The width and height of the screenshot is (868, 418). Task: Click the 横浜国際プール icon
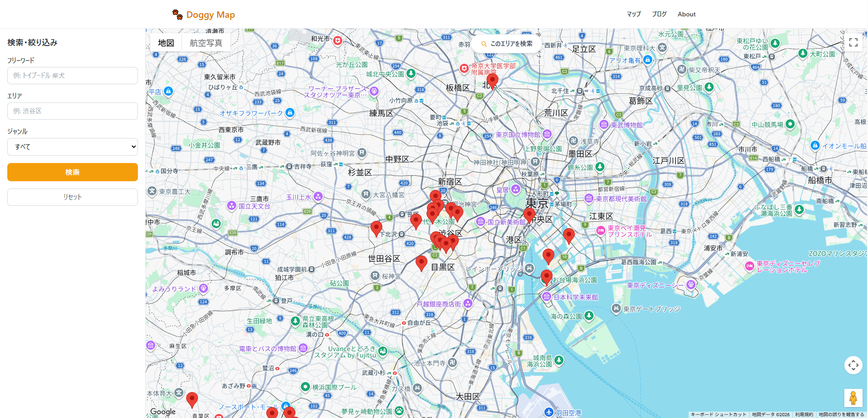pos(305,387)
